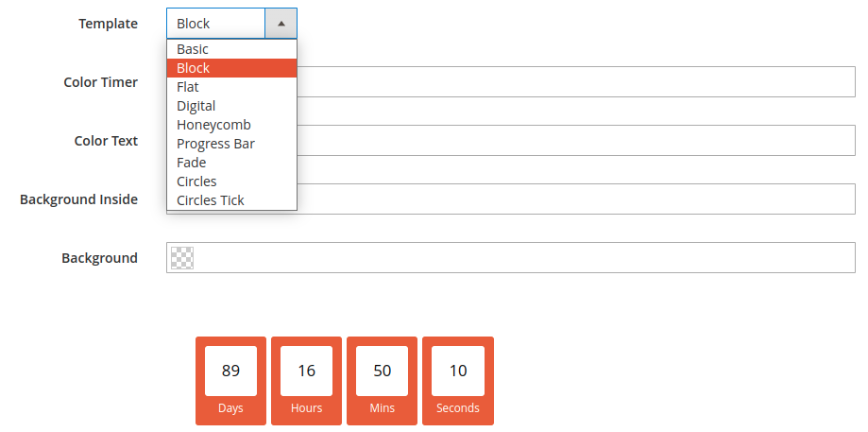The image size is (868, 432).
Task: Click the Template field label
Action: pos(108,24)
